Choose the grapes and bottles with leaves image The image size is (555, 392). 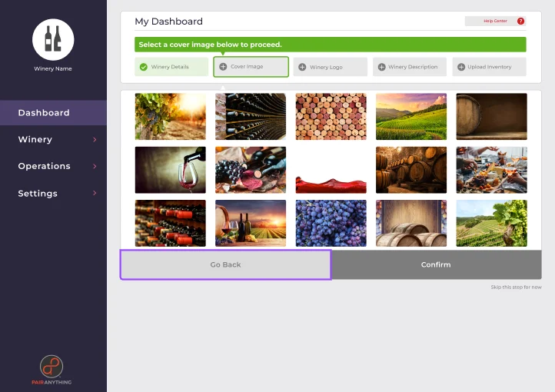click(x=251, y=170)
